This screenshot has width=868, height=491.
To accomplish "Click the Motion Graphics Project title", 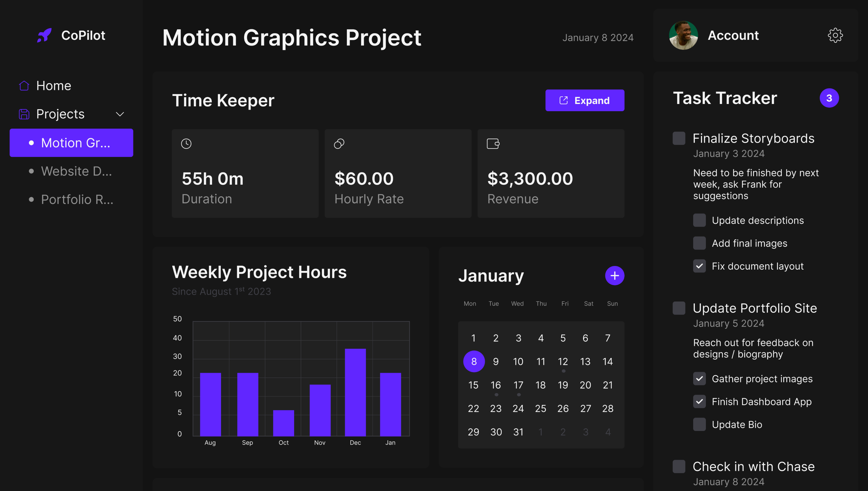I will pyautogui.click(x=292, y=38).
